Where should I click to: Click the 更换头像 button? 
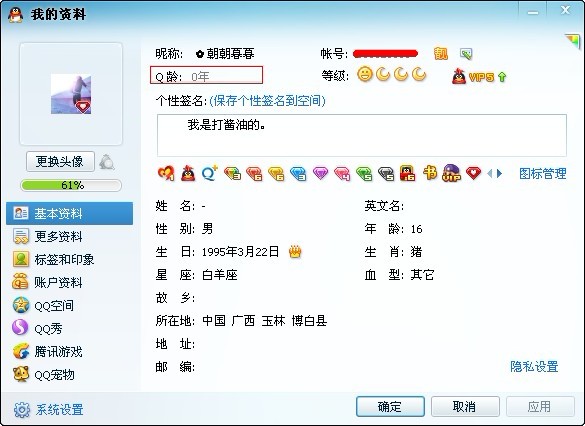(60, 162)
